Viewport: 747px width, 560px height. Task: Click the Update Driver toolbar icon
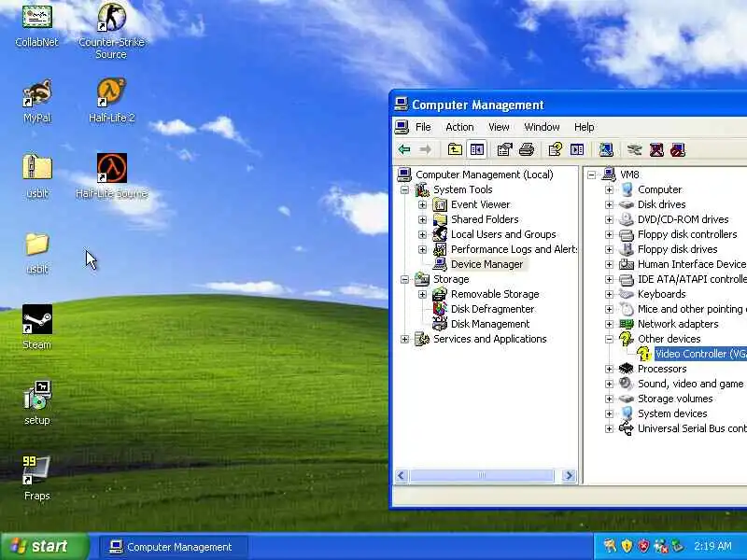coord(635,150)
